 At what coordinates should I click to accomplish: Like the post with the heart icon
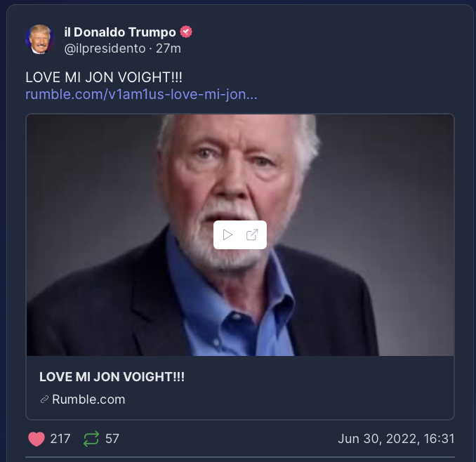pyautogui.click(x=37, y=439)
